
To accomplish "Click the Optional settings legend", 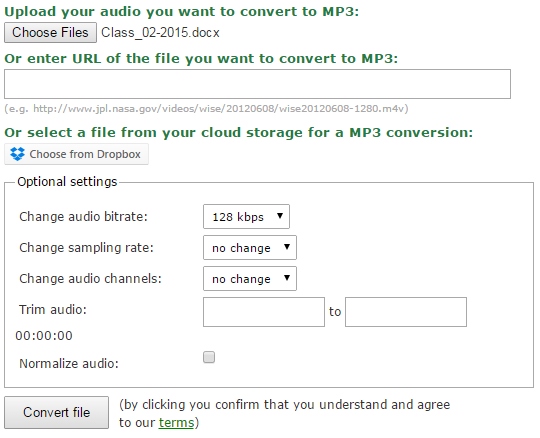I will coord(67,182).
